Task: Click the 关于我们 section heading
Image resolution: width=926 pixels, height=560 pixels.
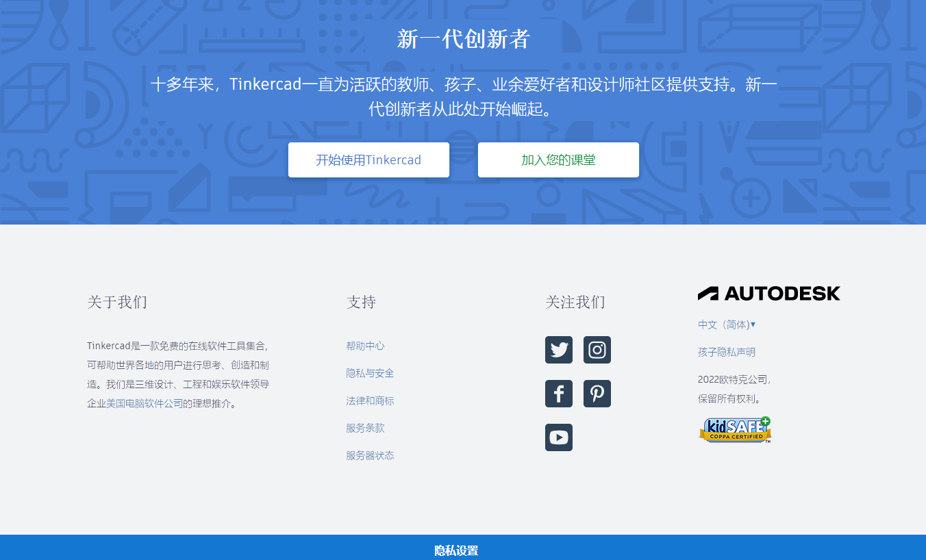Action: tap(117, 302)
